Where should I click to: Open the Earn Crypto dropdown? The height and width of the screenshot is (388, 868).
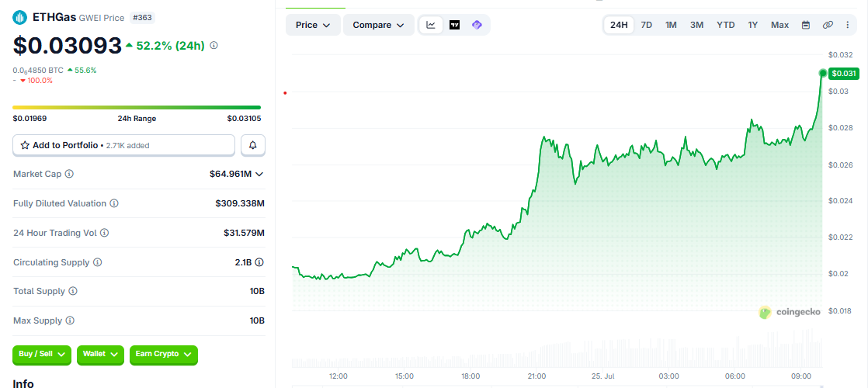(163, 354)
